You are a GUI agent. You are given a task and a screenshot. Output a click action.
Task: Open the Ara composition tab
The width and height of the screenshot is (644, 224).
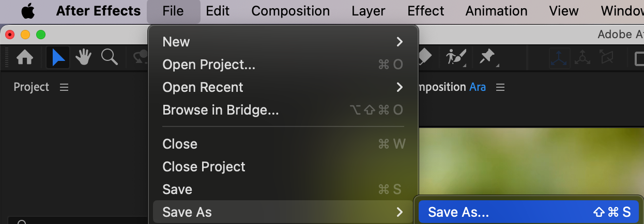click(x=477, y=87)
